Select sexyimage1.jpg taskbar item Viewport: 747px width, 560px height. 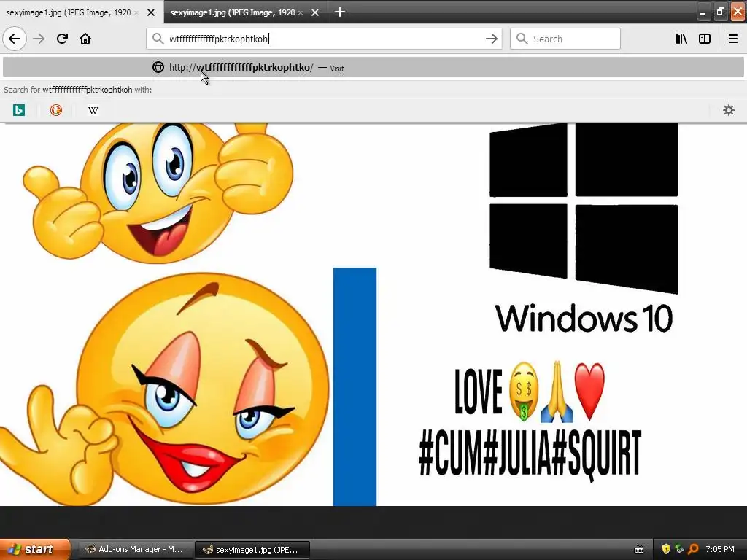click(x=252, y=550)
